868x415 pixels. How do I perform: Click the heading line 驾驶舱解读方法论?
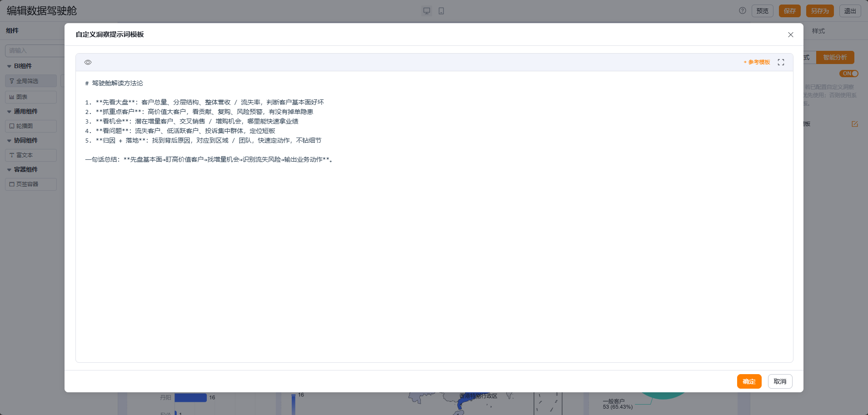point(114,83)
